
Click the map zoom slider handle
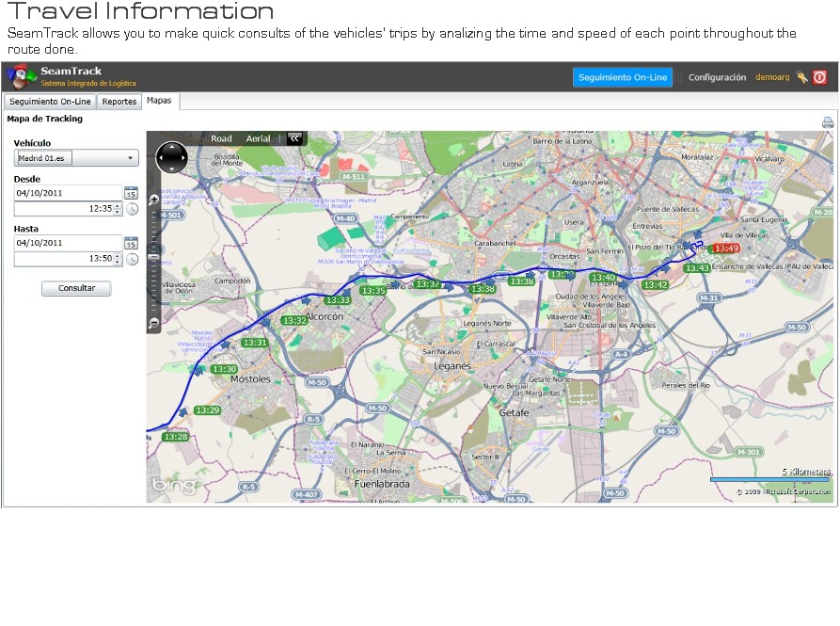click(x=154, y=254)
